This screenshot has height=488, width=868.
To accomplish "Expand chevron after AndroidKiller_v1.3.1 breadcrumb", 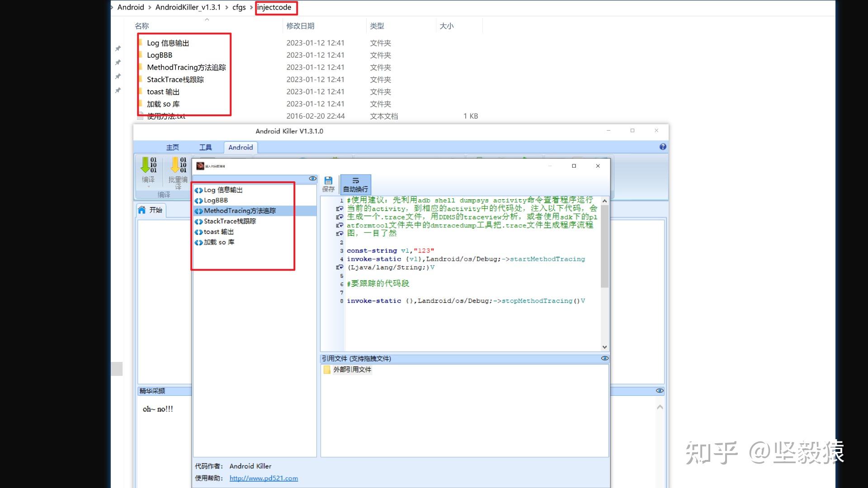I will pyautogui.click(x=226, y=7).
